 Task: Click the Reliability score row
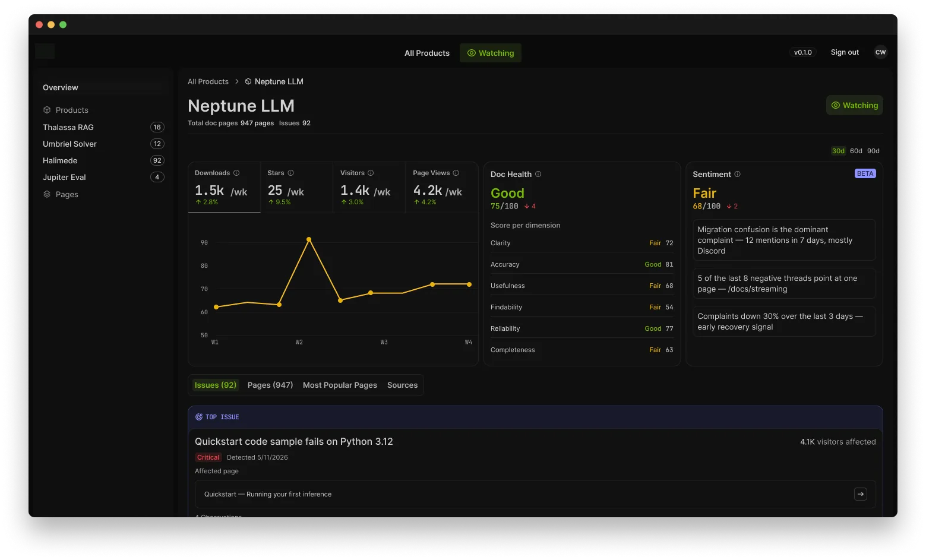pos(581,328)
